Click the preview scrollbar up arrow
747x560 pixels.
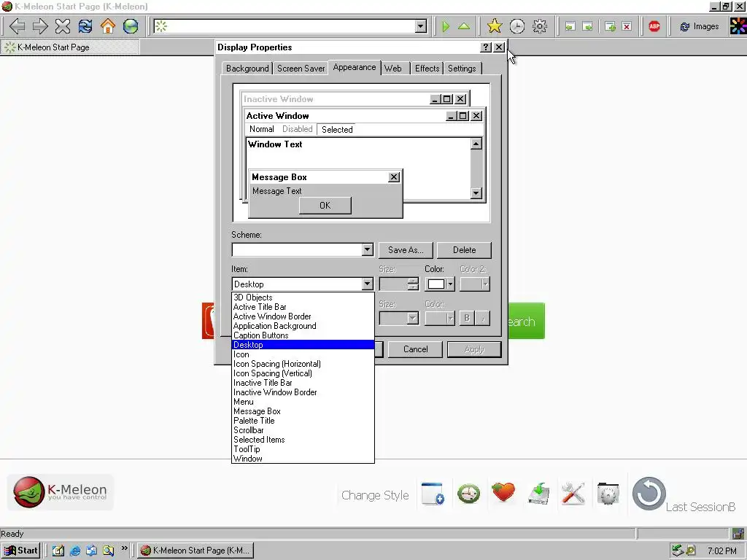pos(476,144)
